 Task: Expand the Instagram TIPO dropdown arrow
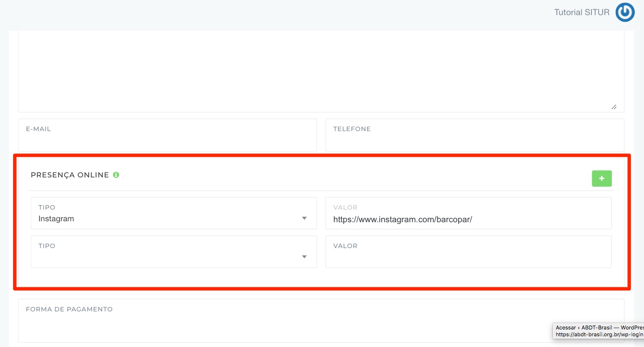304,218
